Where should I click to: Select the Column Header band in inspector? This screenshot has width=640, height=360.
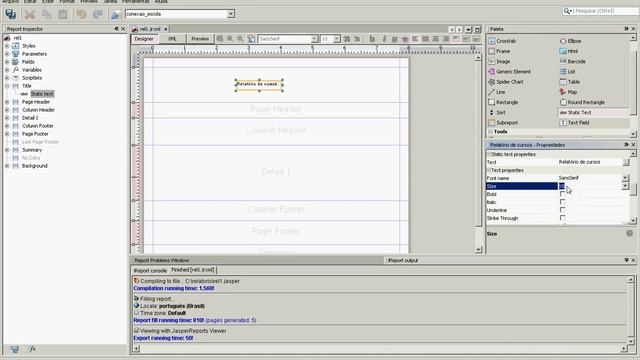point(38,110)
